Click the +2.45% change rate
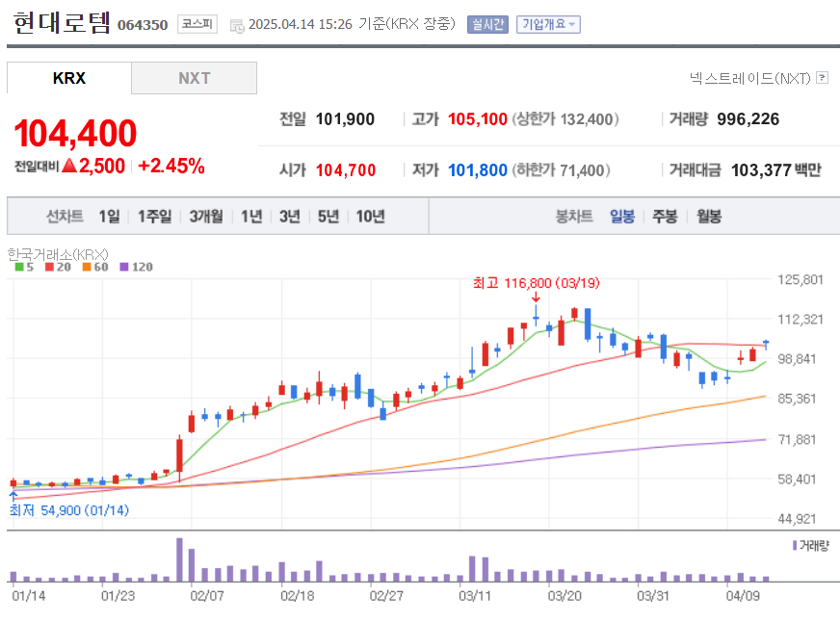Viewport: 840px width, 622px height. pyautogui.click(x=171, y=166)
